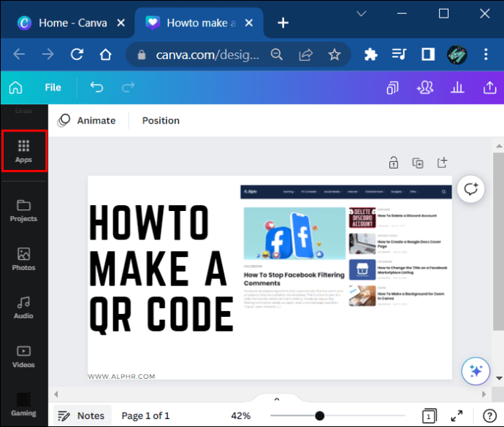Click the zoom slider handle
The image size is (504, 427).
click(319, 415)
